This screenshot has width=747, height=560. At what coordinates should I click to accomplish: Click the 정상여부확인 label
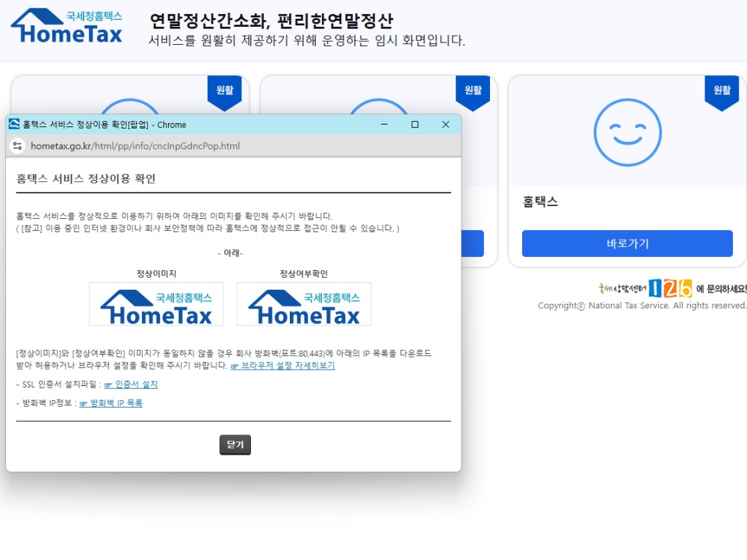(x=303, y=274)
